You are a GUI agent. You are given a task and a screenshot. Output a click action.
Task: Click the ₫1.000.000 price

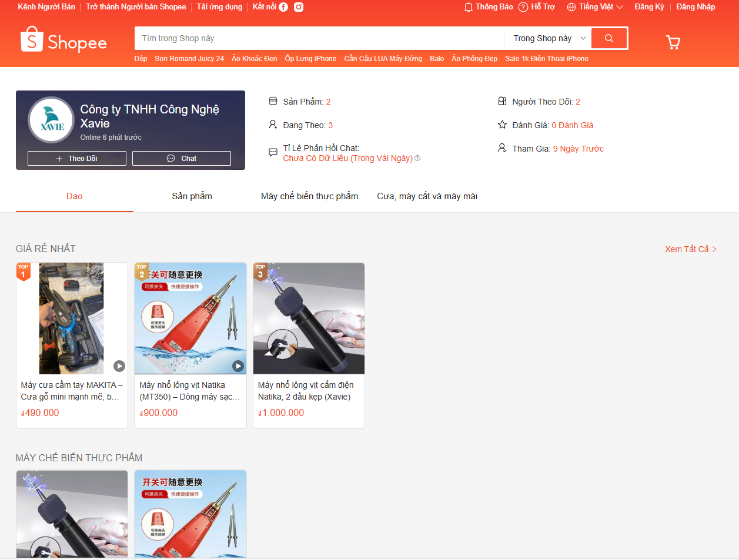click(x=281, y=413)
